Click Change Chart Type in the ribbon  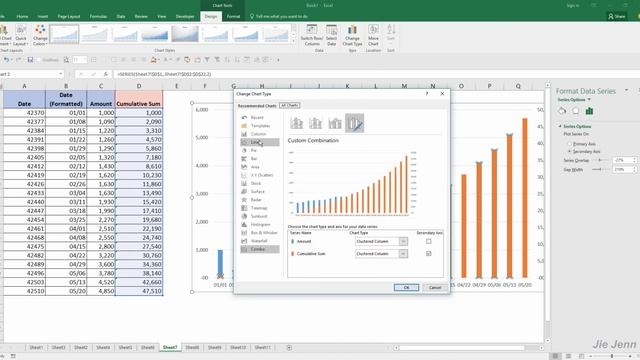point(352,35)
